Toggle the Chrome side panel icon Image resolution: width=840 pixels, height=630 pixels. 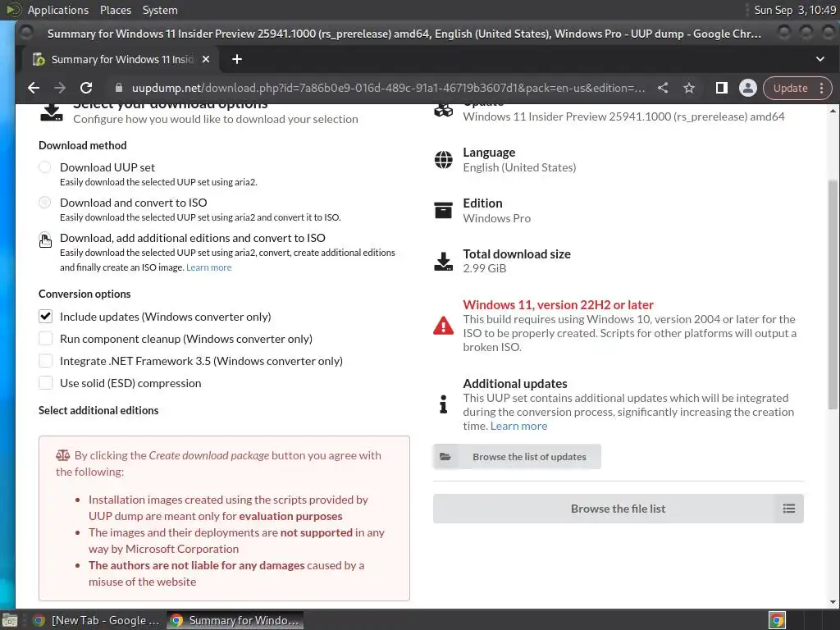coord(722,88)
